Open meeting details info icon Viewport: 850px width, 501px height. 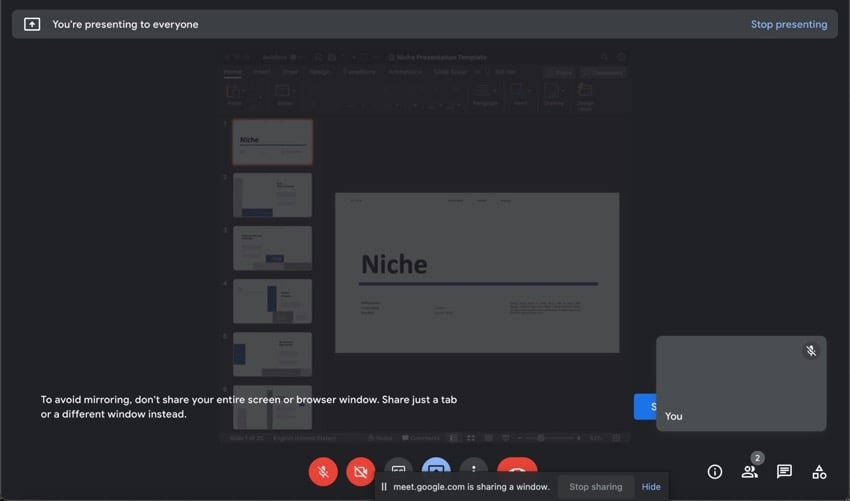[715, 472]
